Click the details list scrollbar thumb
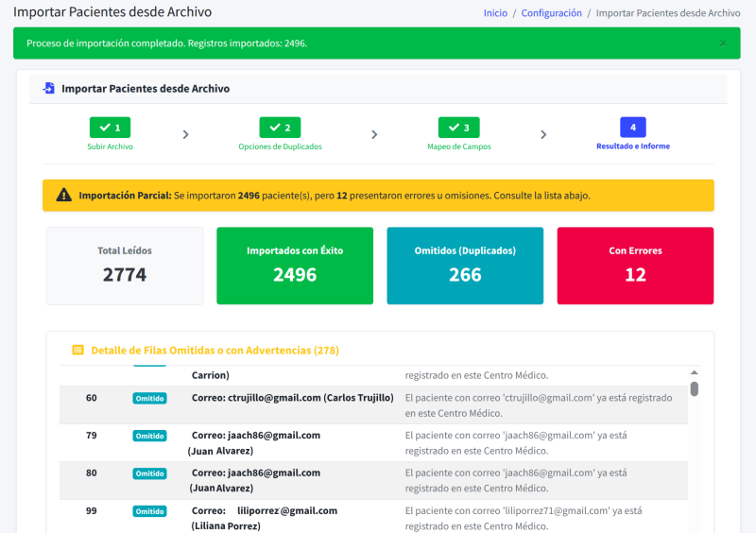Screen dimensions: 756x533 (x=694, y=388)
